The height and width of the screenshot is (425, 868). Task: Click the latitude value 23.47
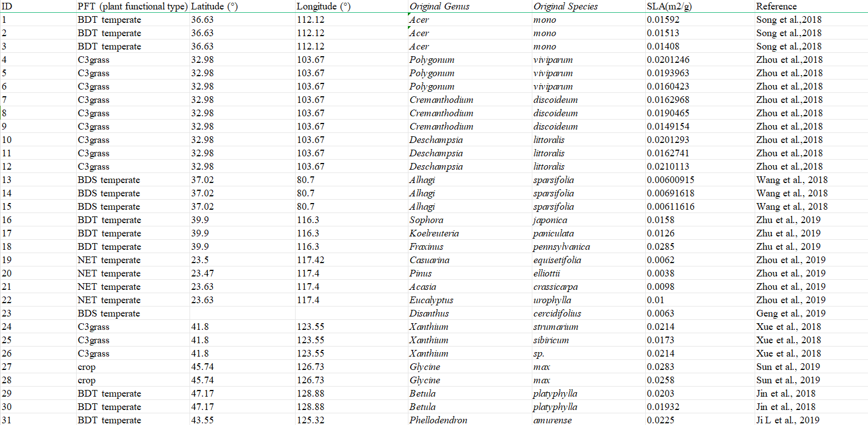[202, 274]
